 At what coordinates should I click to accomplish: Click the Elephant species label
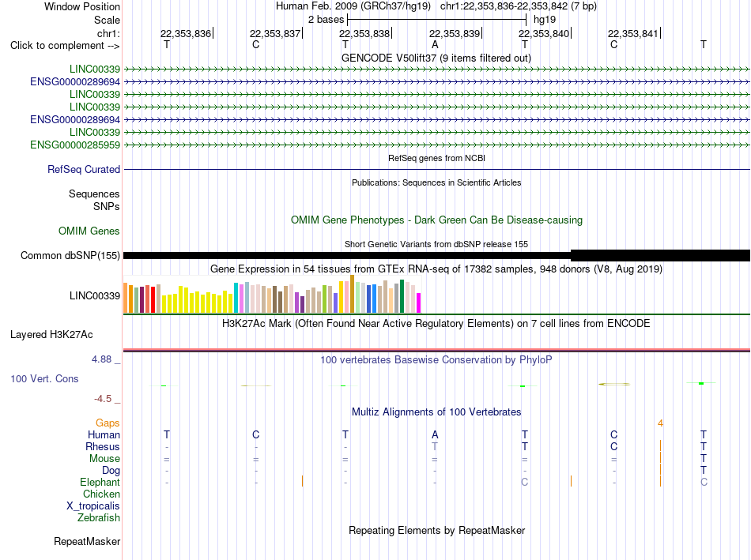tap(100, 482)
